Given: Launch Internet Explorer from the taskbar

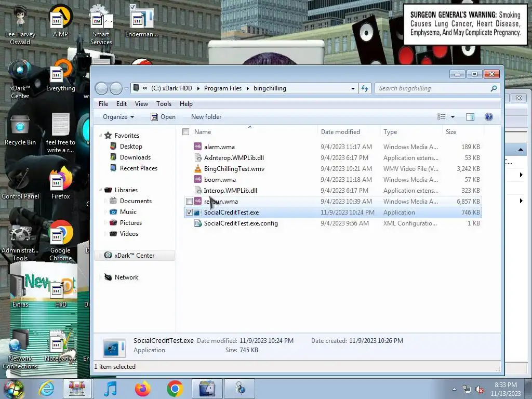Looking at the screenshot, I should click(x=46, y=389).
